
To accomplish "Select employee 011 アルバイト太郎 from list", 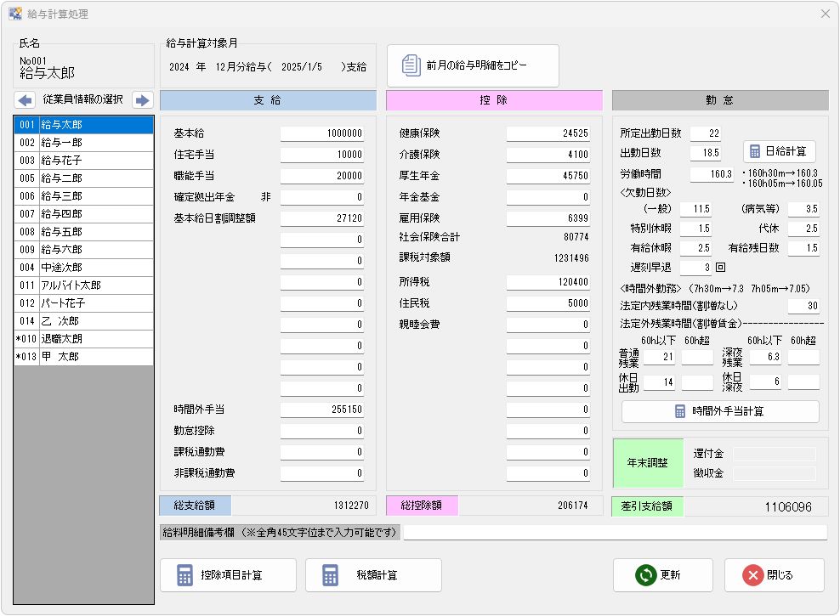I will tap(83, 285).
